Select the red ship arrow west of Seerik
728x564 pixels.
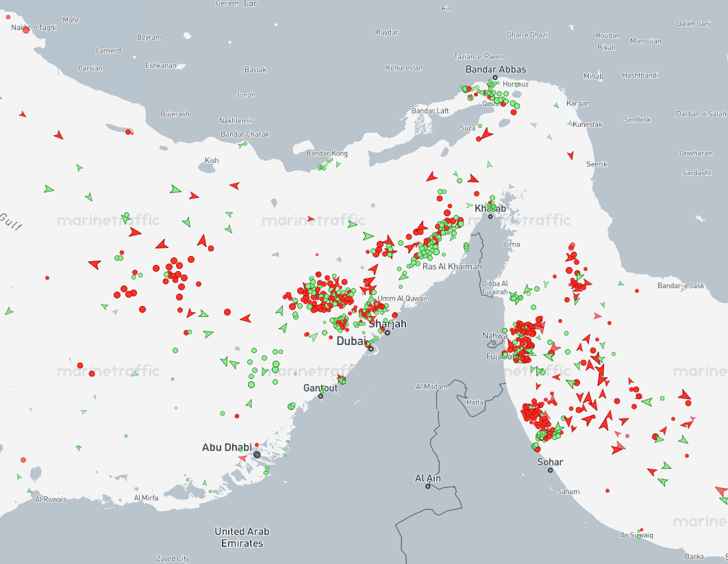pyautogui.click(x=570, y=156)
